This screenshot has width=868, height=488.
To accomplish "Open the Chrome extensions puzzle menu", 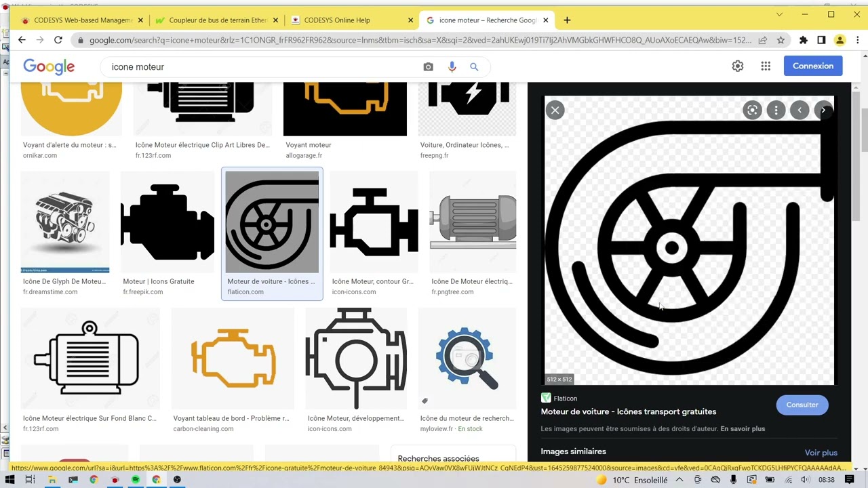I will [x=804, y=40].
